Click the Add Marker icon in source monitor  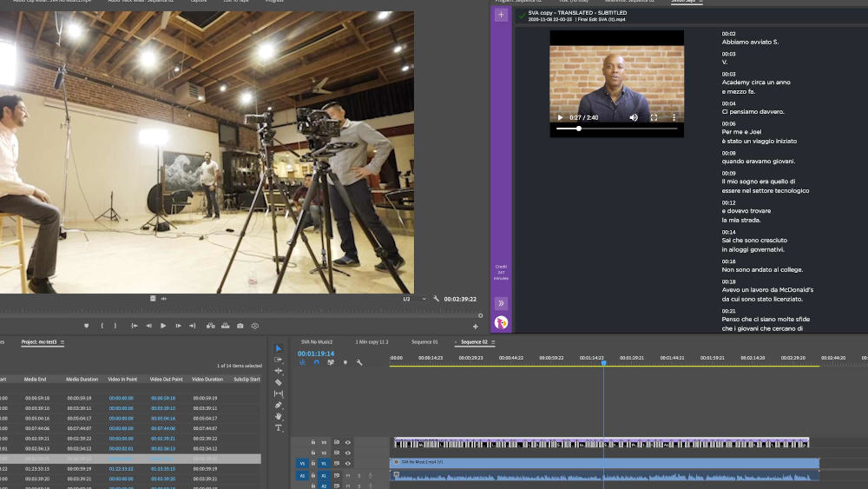coord(86,326)
